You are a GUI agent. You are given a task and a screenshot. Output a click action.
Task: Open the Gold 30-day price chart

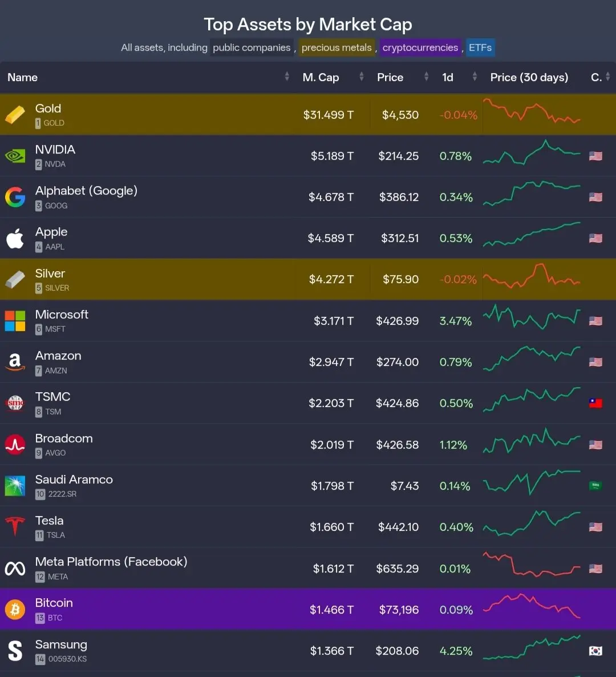532,111
